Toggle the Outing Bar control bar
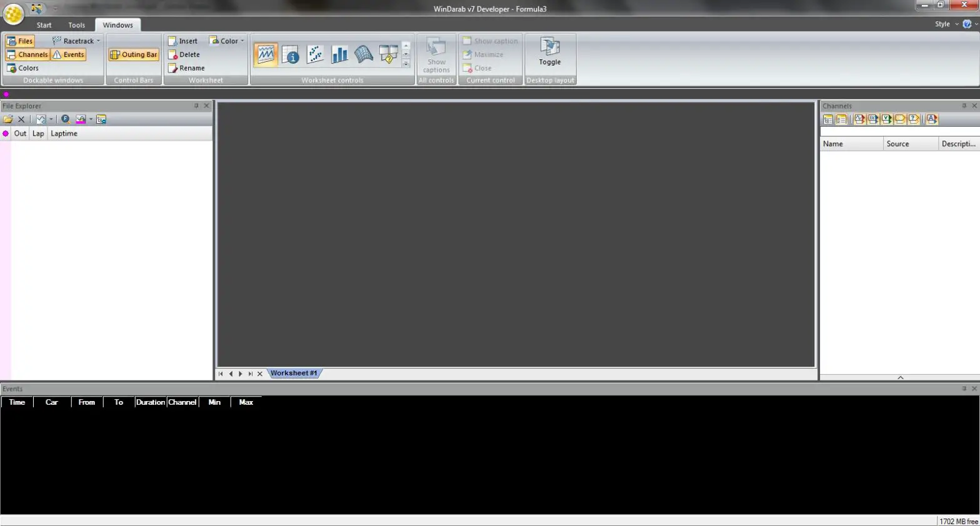The width and height of the screenshot is (980, 526). [x=134, y=55]
